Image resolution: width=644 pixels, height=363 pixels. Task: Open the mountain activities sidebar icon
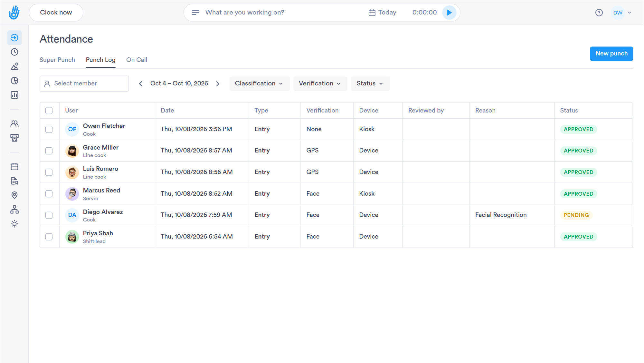coord(14,66)
